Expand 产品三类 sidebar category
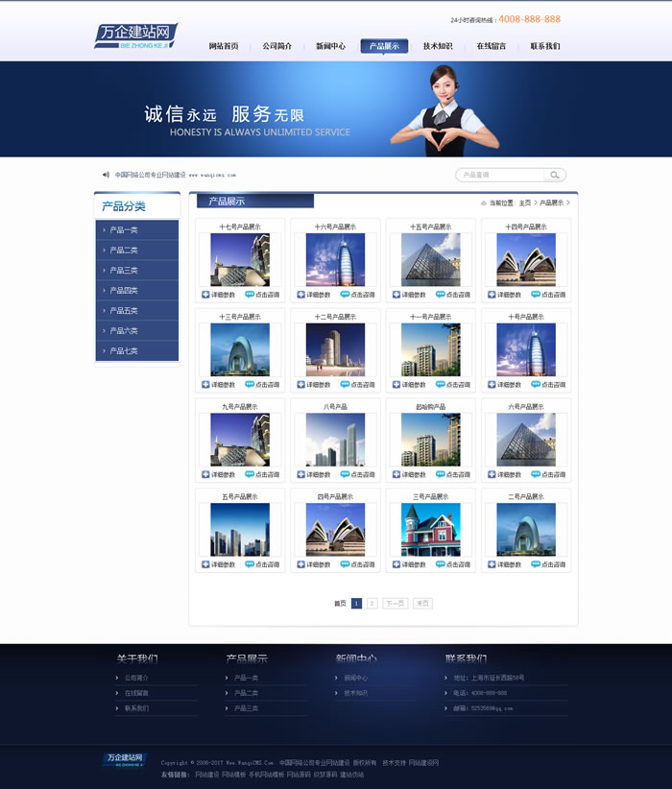The height and width of the screenshot is (789, 672). click(x=137, y=271)
